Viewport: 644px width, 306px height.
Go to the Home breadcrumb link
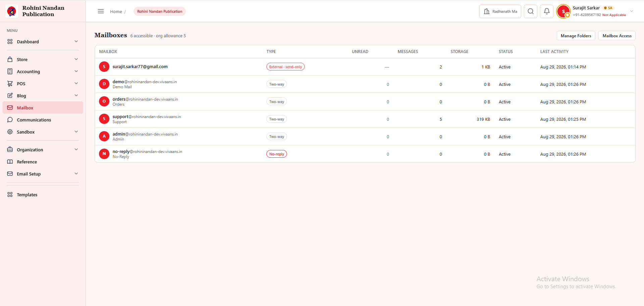[x=116, y=11]
